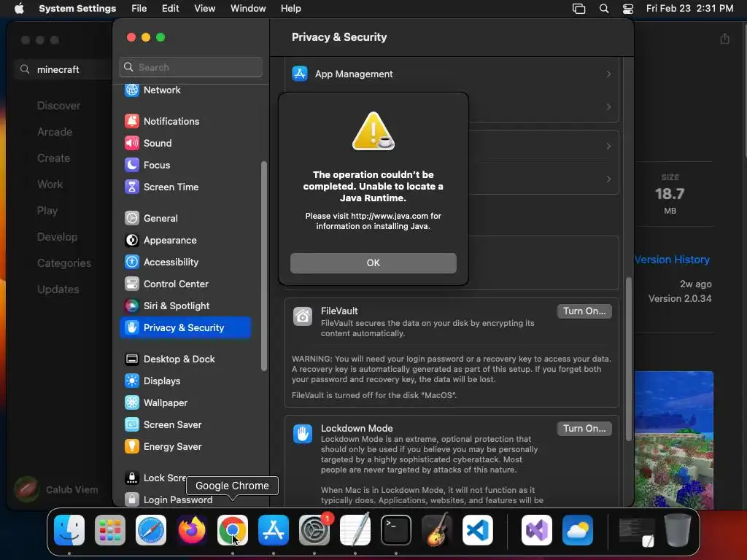Open GarageBand from the Dock

(437, 530)
